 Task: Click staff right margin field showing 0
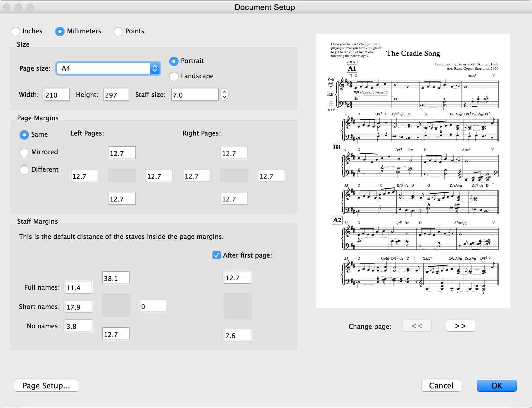pyautogui.click(x=153, y=306)
